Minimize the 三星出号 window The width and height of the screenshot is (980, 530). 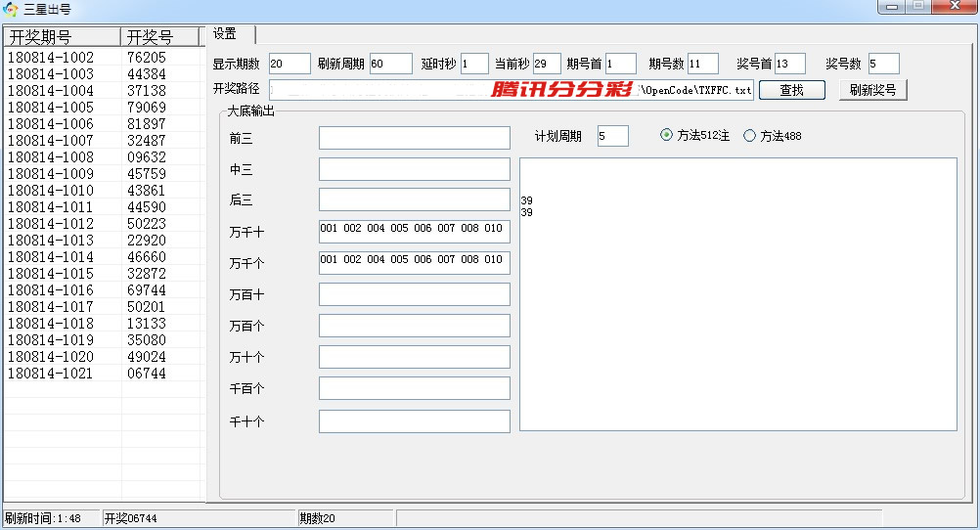[x=889, y=8]
